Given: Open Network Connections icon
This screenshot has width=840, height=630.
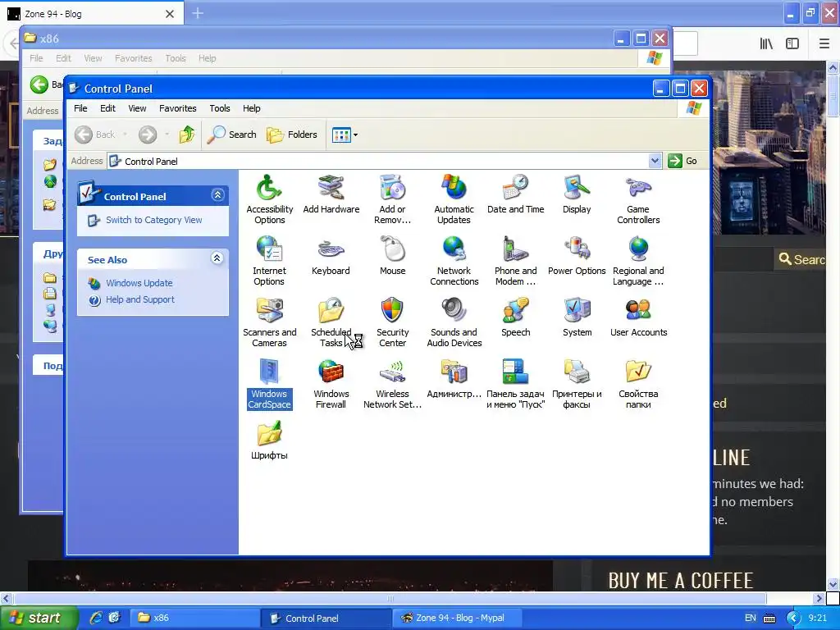Looking at the screenshot, I should point(454,260).
